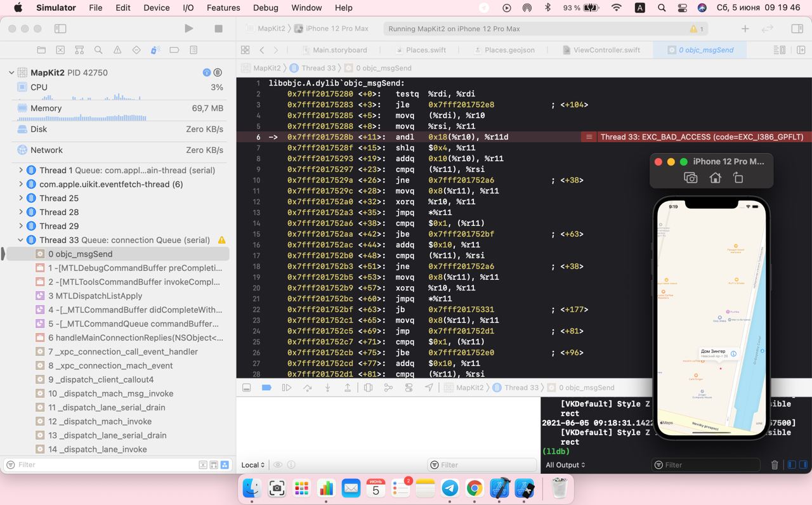812x505 pixels.
Task: Open Telegram from the Dock
Action: 450,488
